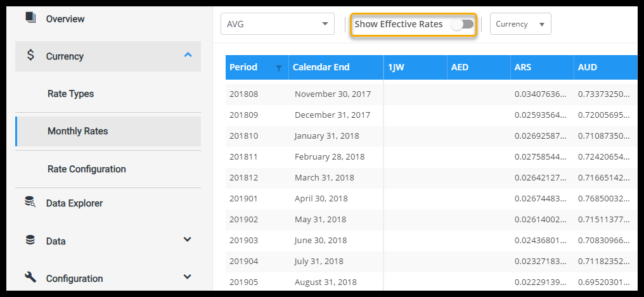Viewport: 644px width, 297px height.
Task: Click the ARS column header
Action: 523,67
